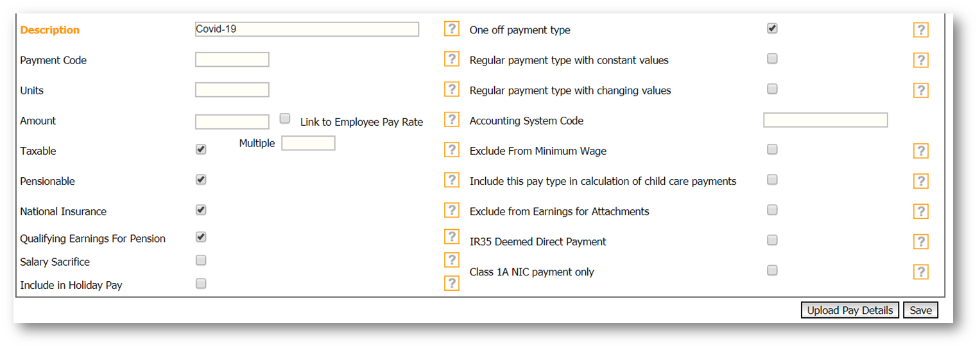This screenshot has height=346, width=980.
Task: View help for IR35 Deemed Direct Payment
Action: [921, 241]
